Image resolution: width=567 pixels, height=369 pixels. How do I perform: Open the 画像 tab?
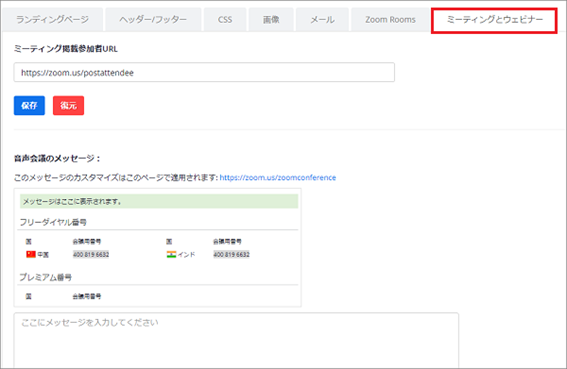[271, 20]
